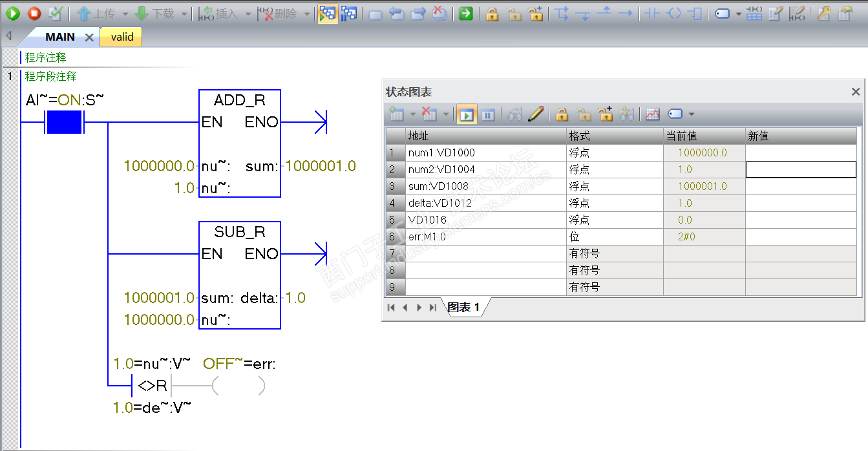Switch to the MAIN tab
868x451 pixels.
click(x=60, y=37)
